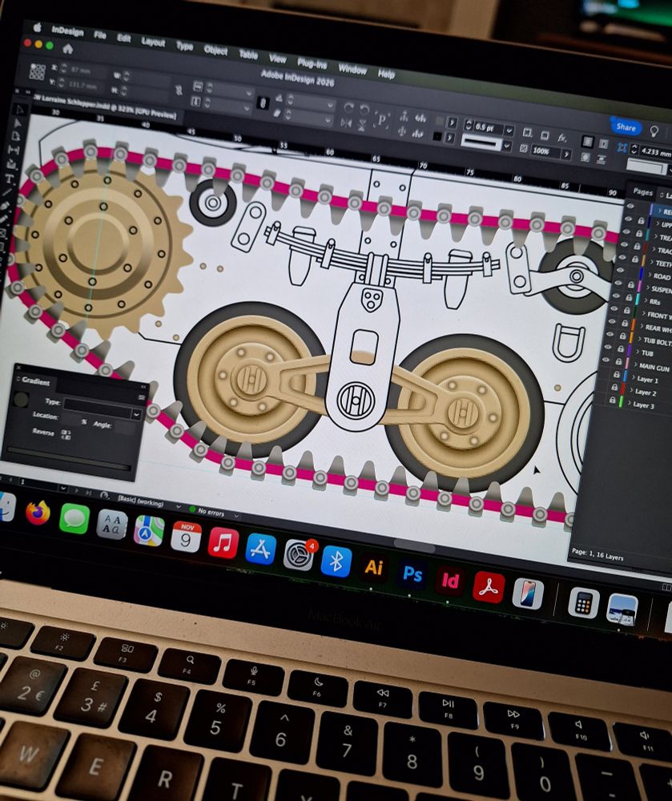Expand Layer 2 contents

point(630,392)
